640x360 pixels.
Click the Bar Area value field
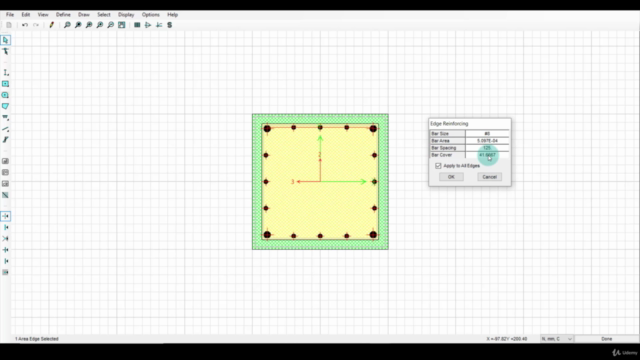487,141
